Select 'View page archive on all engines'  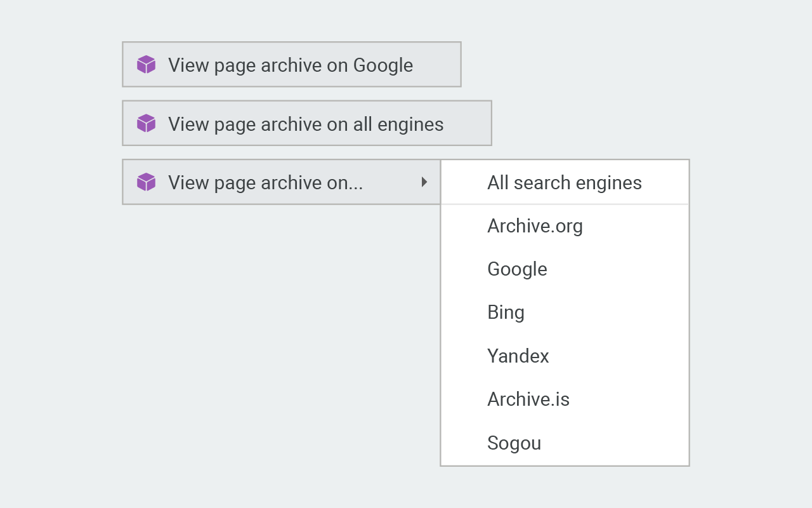(x=307, y=123)
